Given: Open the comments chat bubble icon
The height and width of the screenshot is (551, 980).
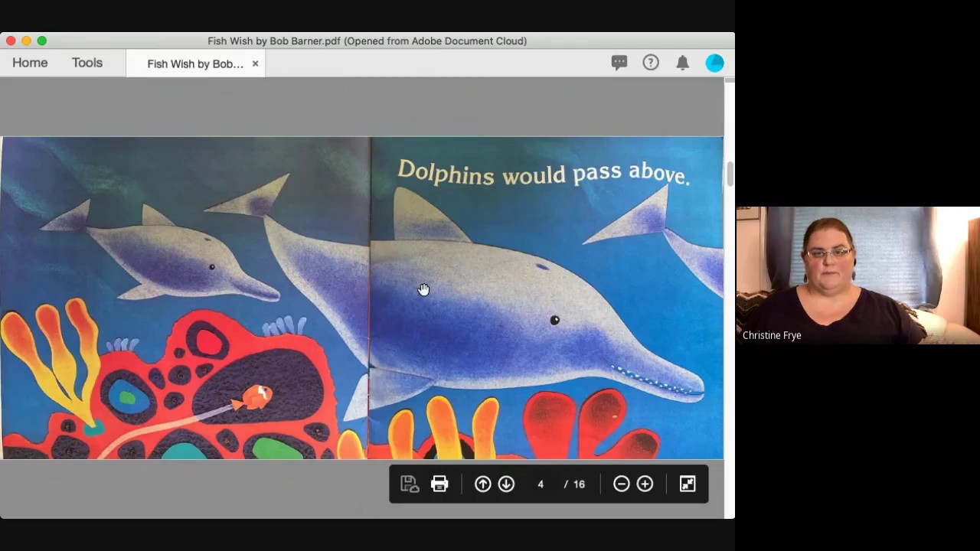Looking at the screenshot, I should click(619, 63).
